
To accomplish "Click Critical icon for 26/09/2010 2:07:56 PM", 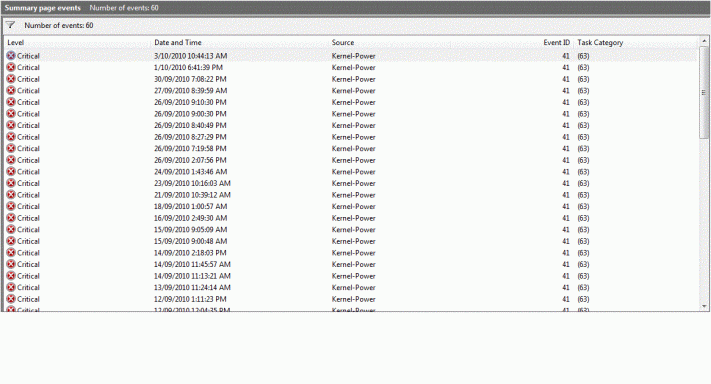I will pyautogui.click(x=11, y=160).
